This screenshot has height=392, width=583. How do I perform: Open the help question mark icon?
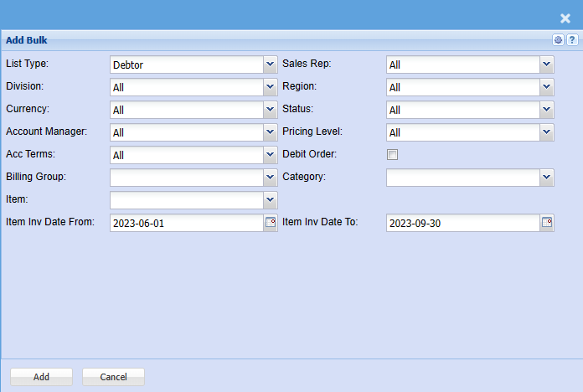pyautogui.click(x=572, y=40)
